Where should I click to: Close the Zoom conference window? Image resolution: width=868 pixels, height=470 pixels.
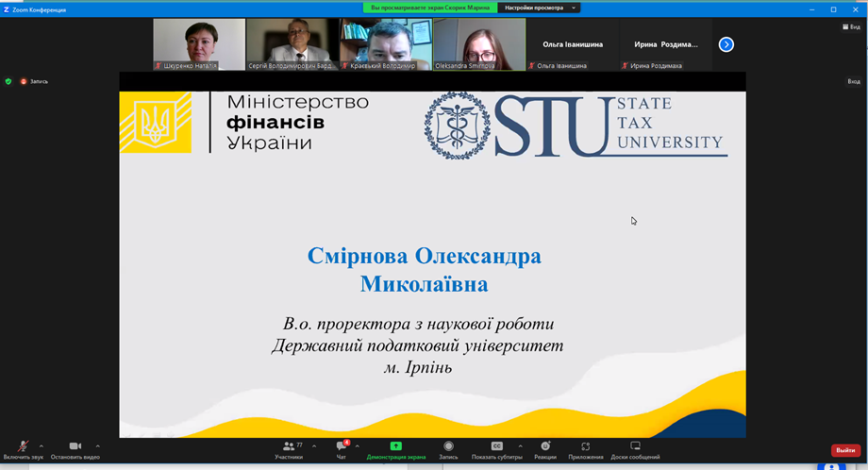pos(856,9)
